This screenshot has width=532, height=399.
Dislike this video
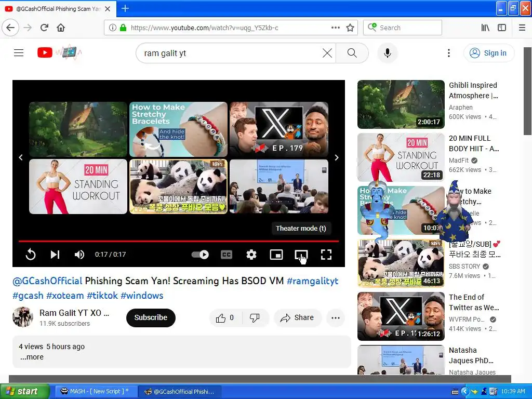(255, 318)
